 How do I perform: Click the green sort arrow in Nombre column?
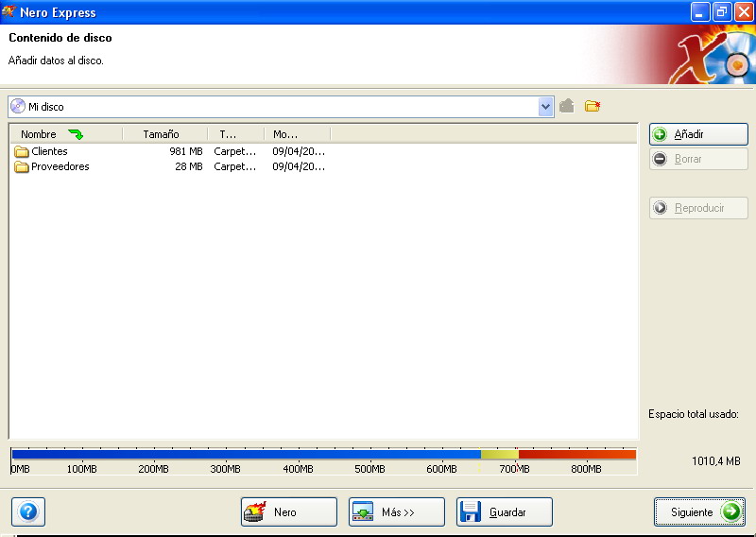[x=76, y=134]
